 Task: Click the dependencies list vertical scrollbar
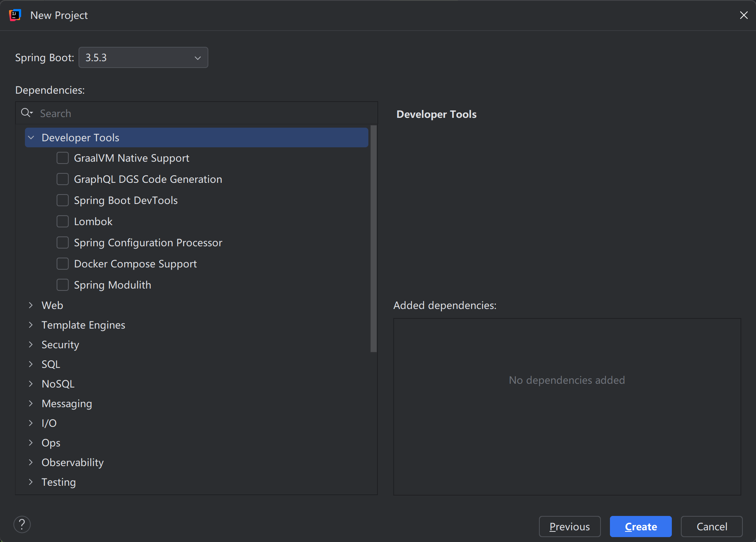point(374,239)
